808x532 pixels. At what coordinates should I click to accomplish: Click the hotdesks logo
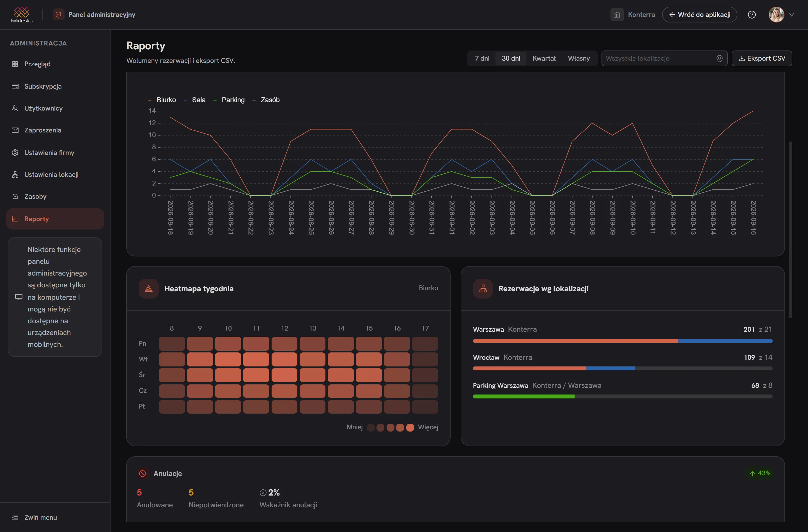pos(21,15)
